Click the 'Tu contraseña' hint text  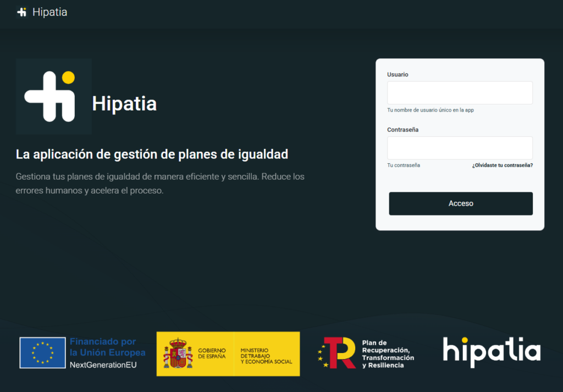(403, 165)
